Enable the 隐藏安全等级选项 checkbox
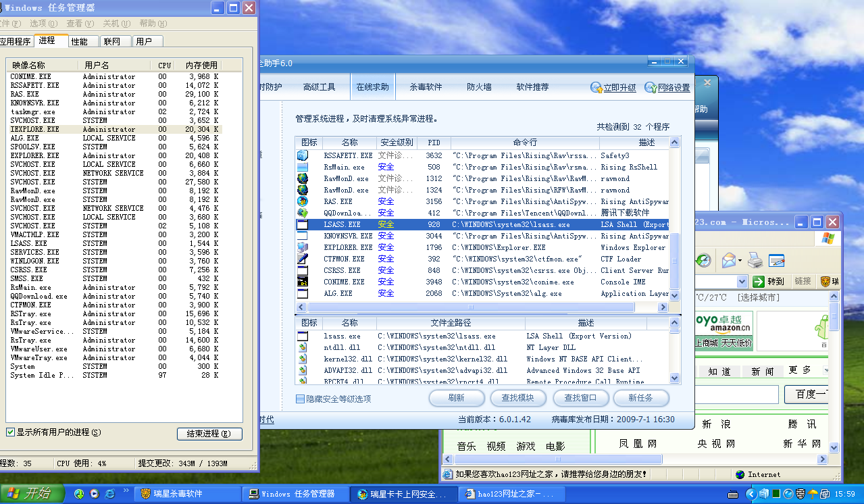Screen dimensions: 864x504 [x=300, y=399]
